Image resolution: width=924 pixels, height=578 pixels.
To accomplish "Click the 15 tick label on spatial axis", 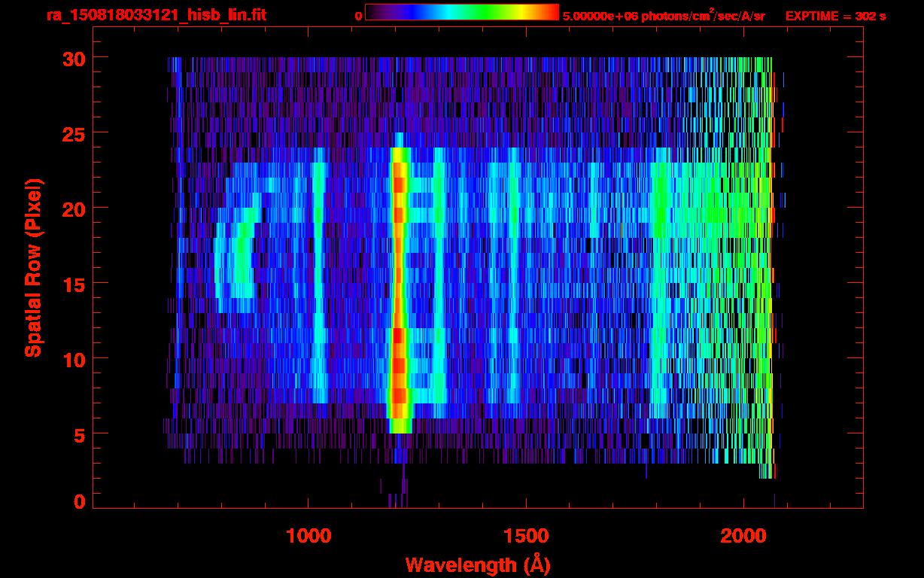I will [x=73, y=284].
